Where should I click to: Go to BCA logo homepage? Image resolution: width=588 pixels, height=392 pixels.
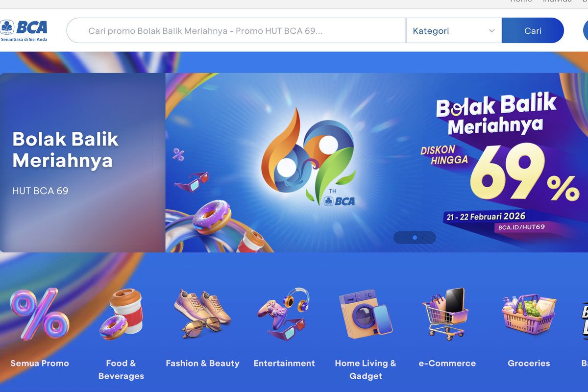[24, 30]
